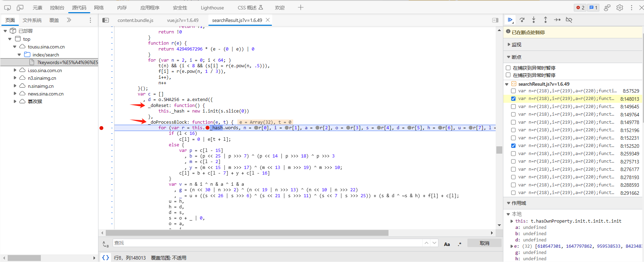
Task: Switch to the Filesystem navigator tab
Action: (x=32, y=20)
